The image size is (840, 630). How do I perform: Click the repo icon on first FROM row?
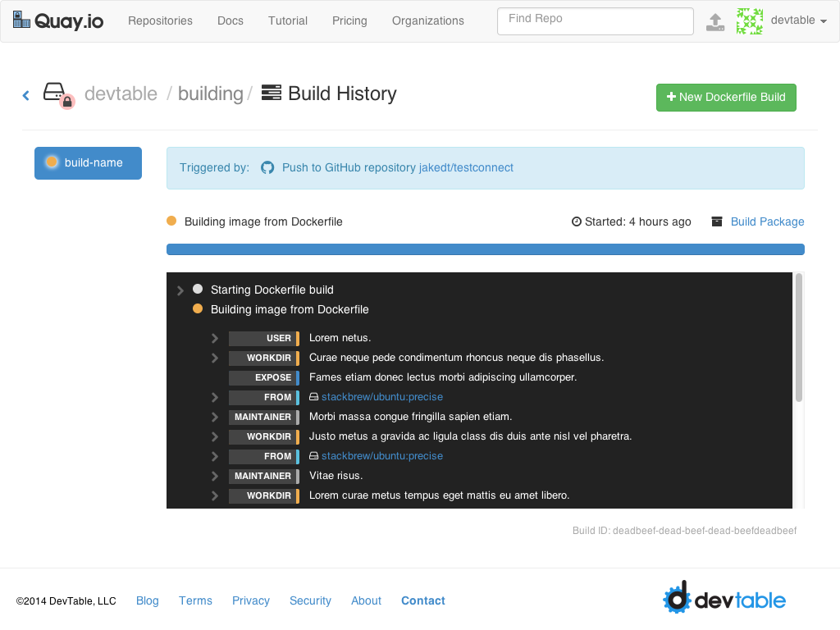[314, 397]
